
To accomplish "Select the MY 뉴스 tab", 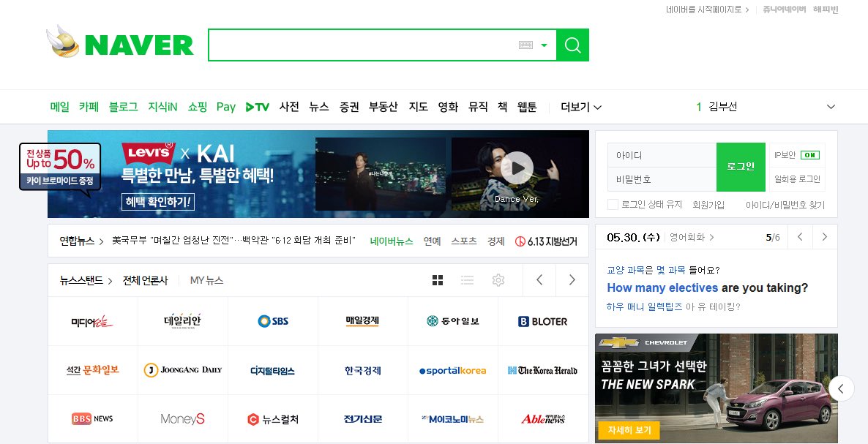I will click(206, 280).
